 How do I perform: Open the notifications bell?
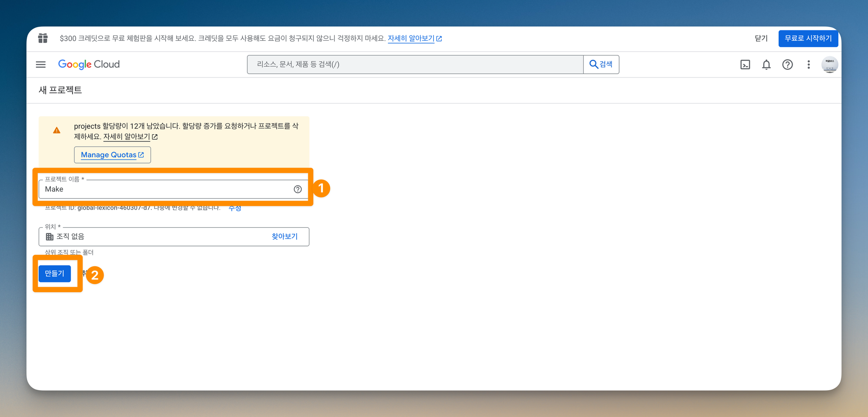(x=766, y=64)
